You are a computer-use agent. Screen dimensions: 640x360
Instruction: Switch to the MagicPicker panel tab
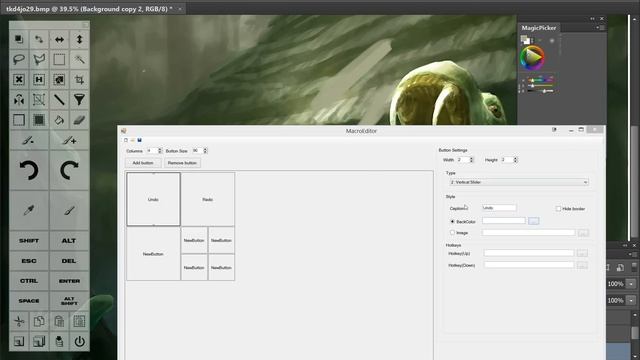pos(539,28)
